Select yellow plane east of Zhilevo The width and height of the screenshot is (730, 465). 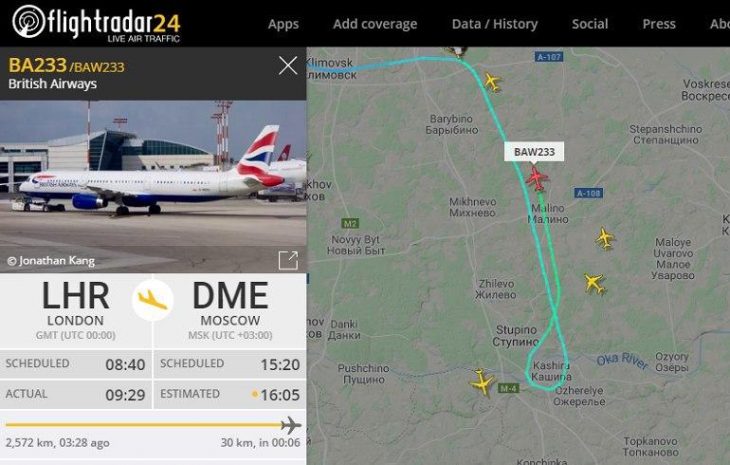click(595, 283)
